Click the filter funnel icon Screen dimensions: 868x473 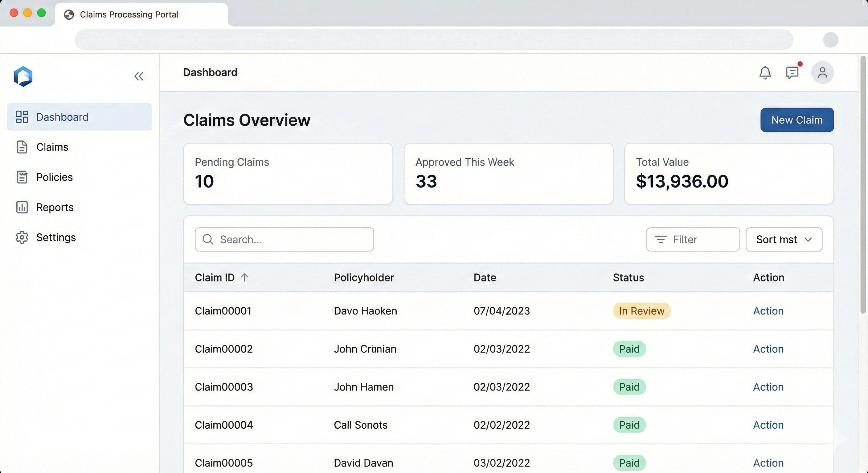[661, 239]
